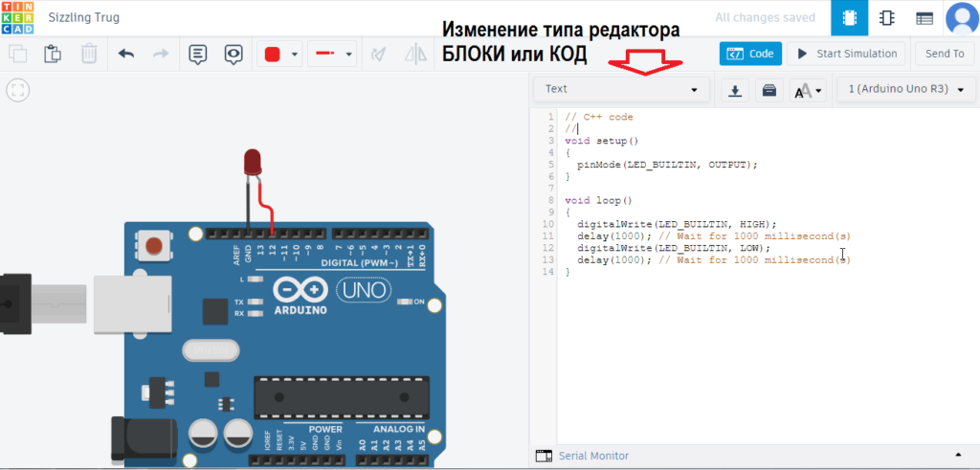Click the 'void setup()' code line
This screenshot has width=980, height=470.
(601, 141)
